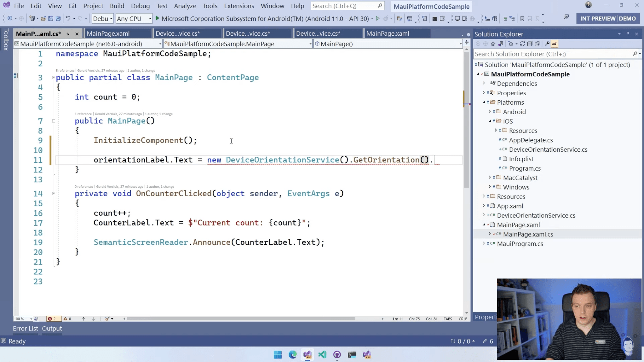
Task: Click the Solution Explorer Home icon
Action: point(493,44)
